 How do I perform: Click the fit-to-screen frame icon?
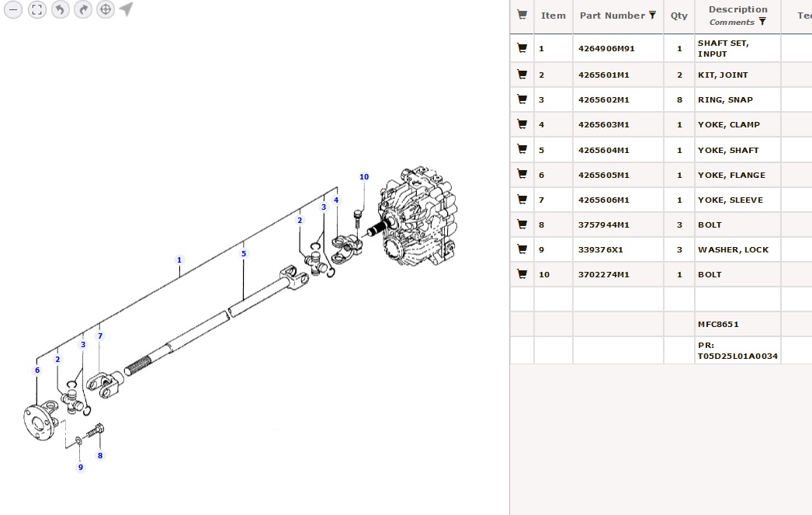pos(37,9)
